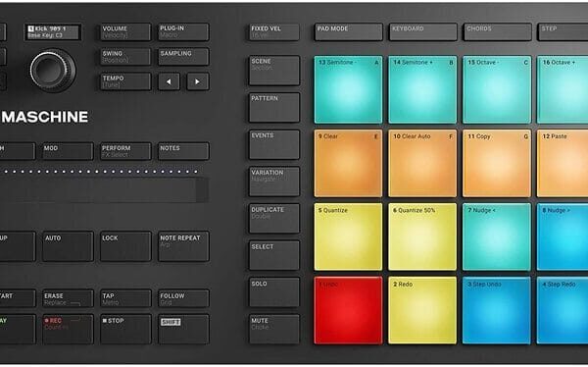
Task: Switch to PAD MODE
Action: (x=348, y=32)
